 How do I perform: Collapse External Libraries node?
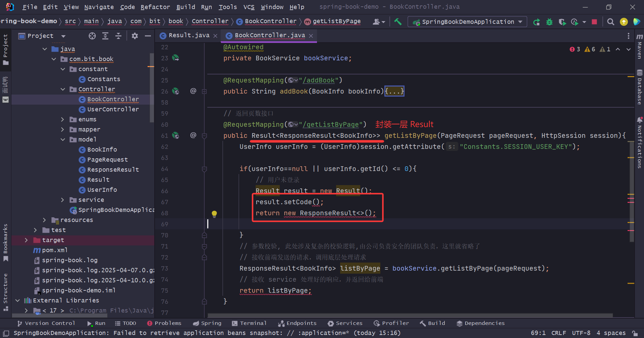point(17,300)
